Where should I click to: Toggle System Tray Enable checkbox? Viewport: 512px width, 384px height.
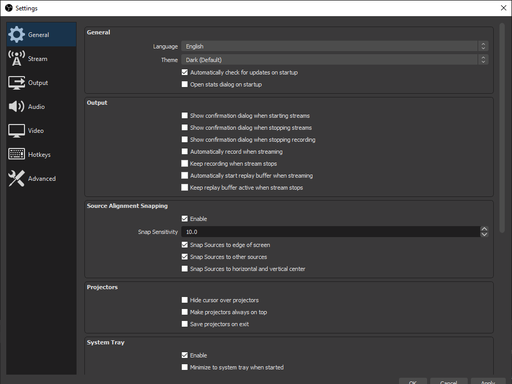click(x=185, y=355)
